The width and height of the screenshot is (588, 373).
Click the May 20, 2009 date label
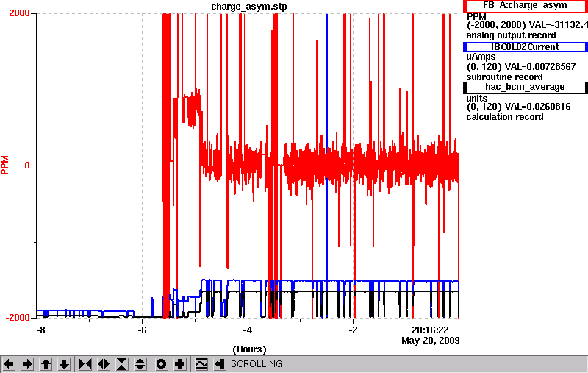tap(431, 341)
